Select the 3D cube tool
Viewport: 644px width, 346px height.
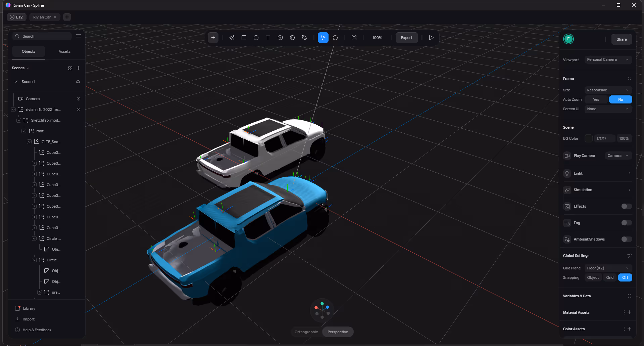280,38
